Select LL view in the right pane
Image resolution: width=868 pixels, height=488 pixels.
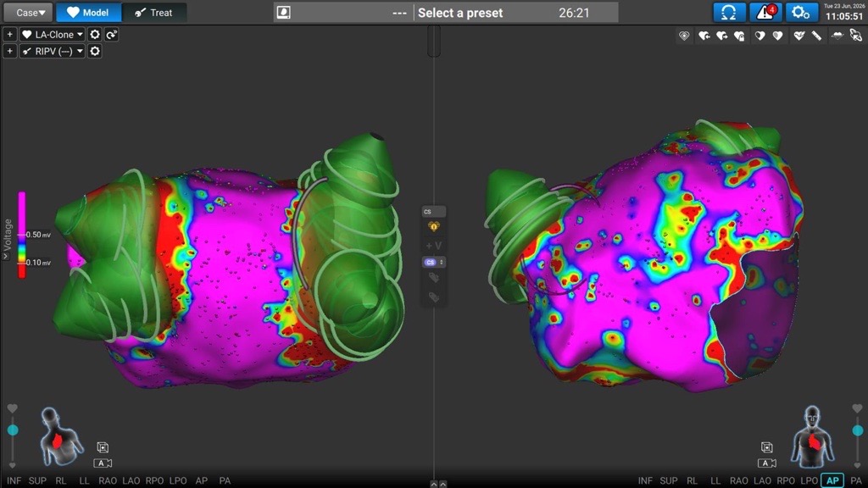tap(715, 481)
